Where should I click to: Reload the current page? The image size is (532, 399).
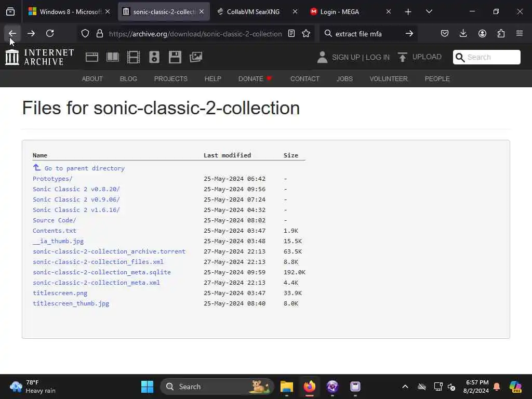coord(50,33)
